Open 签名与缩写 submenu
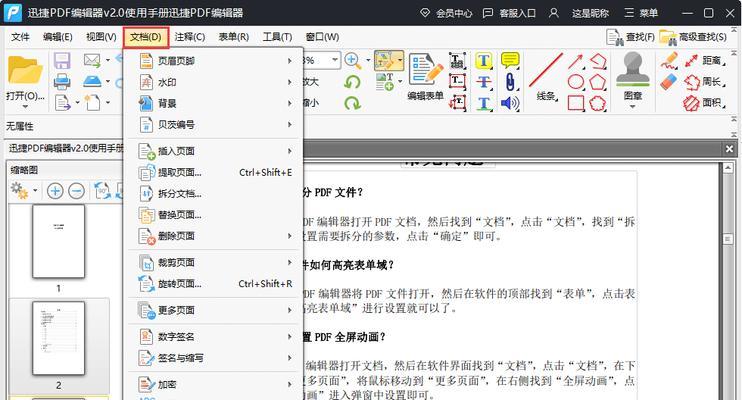Viewport: 742px width, 400px height. pos(213,358)
